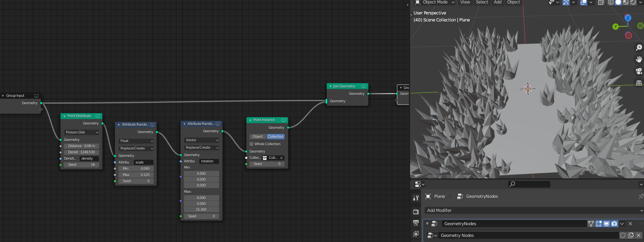
Task: Click the Max 0.120 value slider
Action: 136,175
